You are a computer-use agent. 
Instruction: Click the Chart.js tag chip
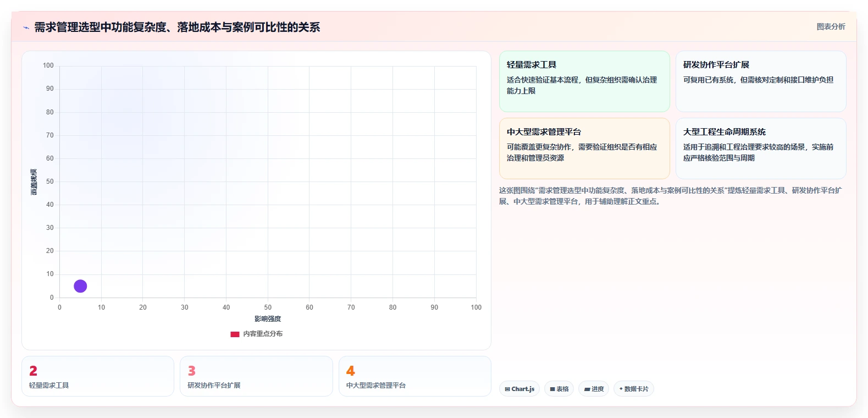pos(519,389)
